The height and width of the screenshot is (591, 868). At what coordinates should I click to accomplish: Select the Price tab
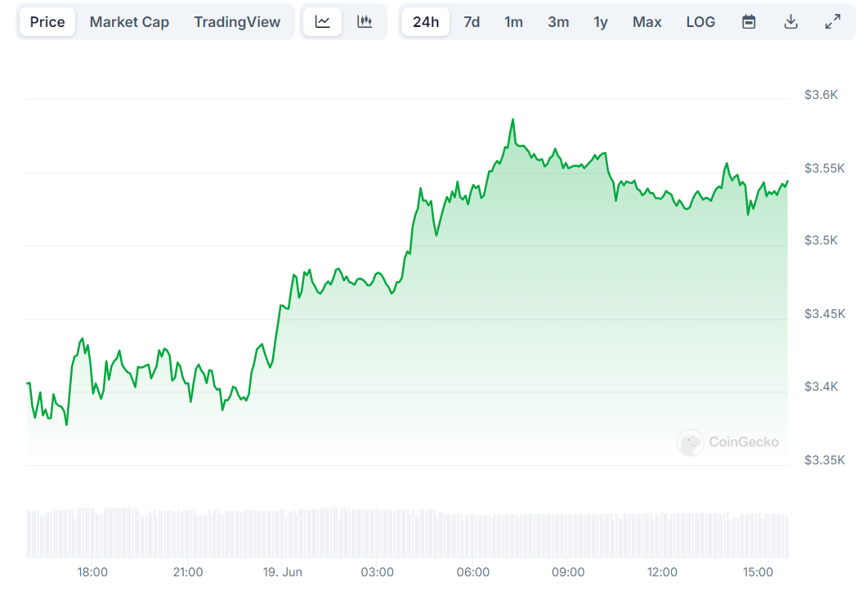tap(47, 22)
